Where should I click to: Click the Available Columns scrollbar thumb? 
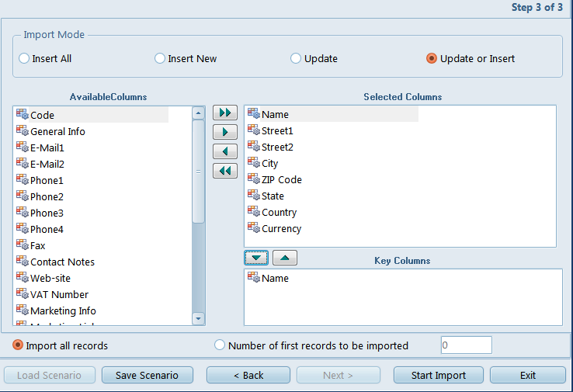[x=198, y=172]
